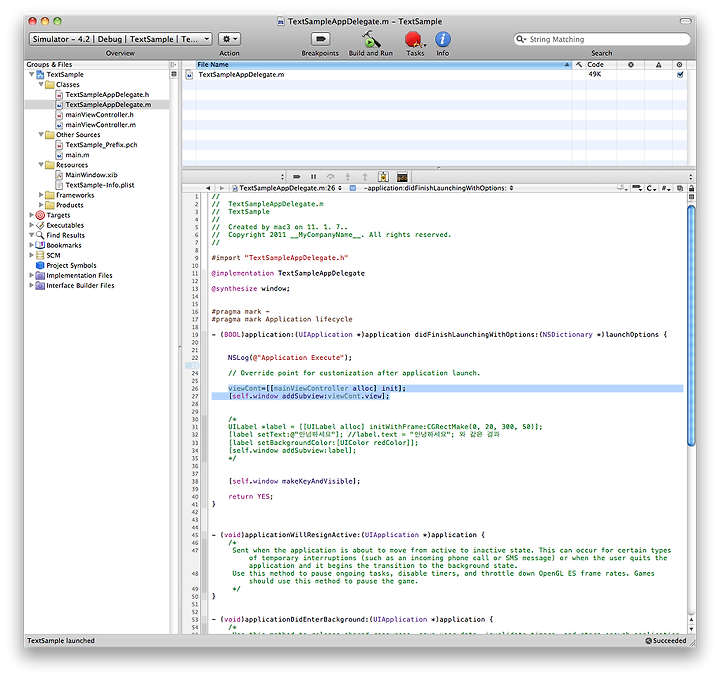This screenshot has height=679, width=720.
Task: Select MainWindow.xib file
Action: point(91,175)
